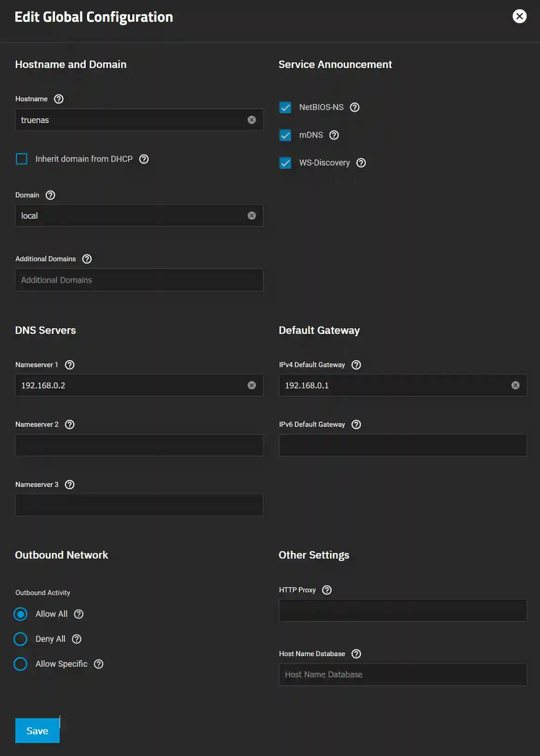
Task: Open help for NetBIOS-NS
Action: (355, 107)
